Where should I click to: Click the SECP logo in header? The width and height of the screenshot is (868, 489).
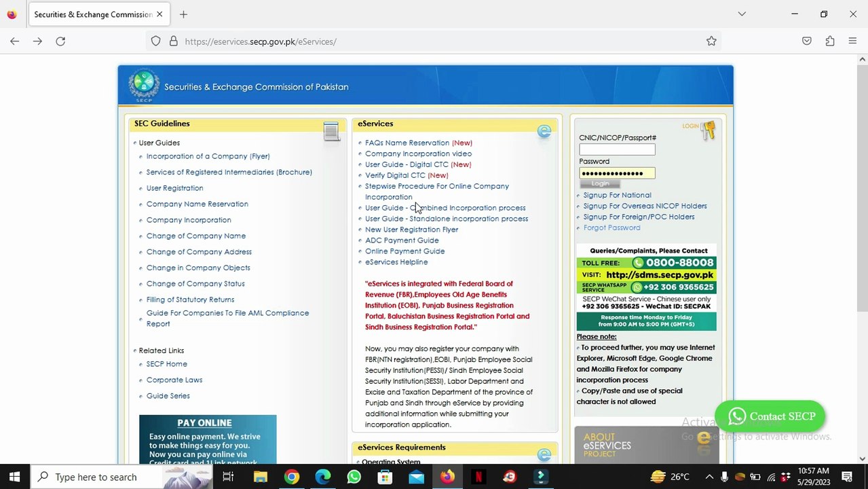click(144, 86)
